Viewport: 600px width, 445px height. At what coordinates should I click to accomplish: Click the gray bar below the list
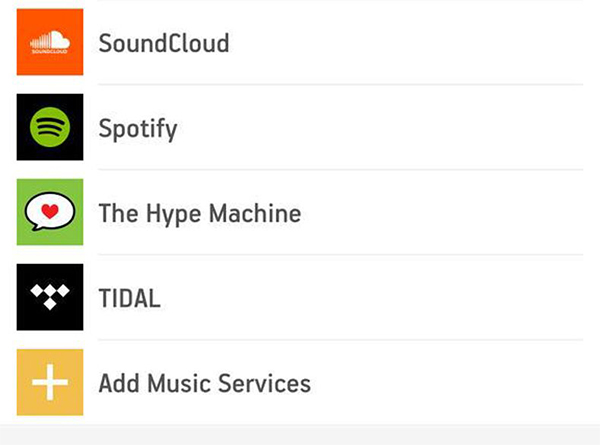300,434
